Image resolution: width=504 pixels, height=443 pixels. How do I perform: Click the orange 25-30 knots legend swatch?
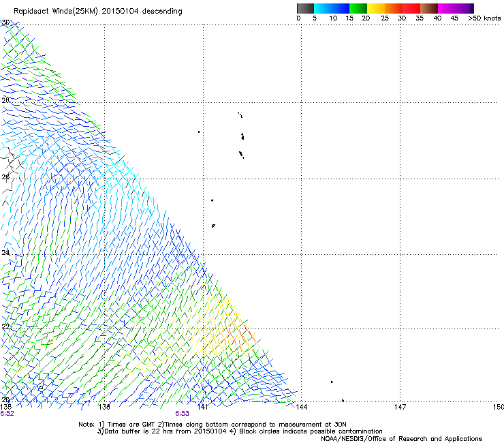tap(394, 8)
